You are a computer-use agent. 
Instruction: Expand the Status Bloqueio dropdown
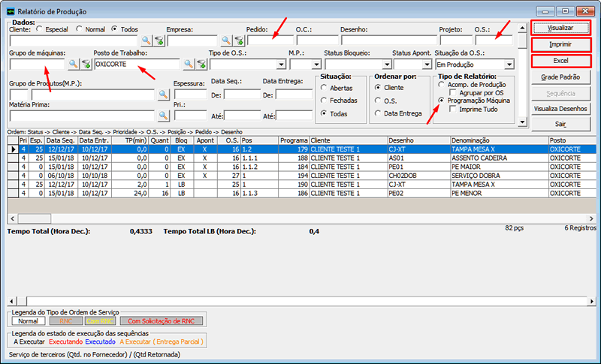(387, 65)
